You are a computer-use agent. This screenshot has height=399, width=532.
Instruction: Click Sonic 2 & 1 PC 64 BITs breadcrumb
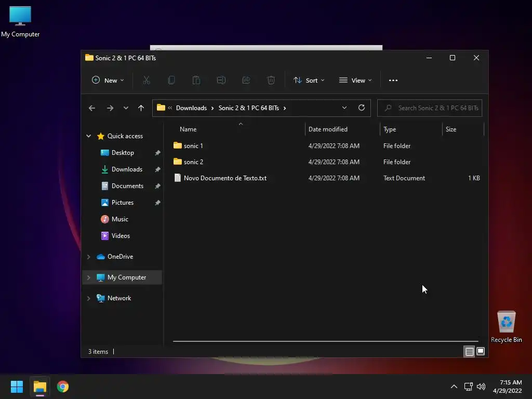pyautogui.click(x=249, y=108)
